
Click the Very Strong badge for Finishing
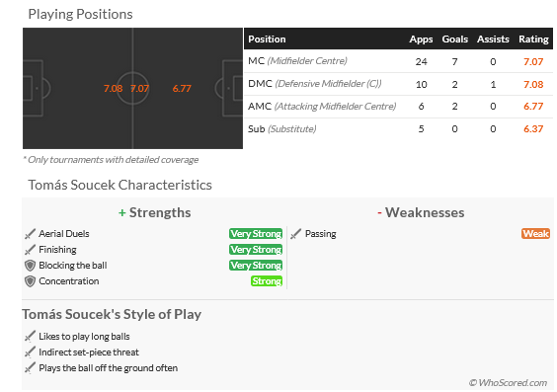tap(256, 250)
